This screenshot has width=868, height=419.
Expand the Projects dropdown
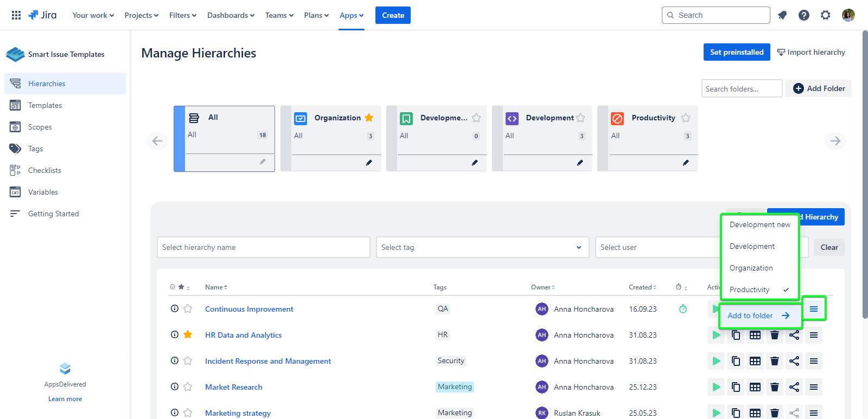[x=142, y=15]
